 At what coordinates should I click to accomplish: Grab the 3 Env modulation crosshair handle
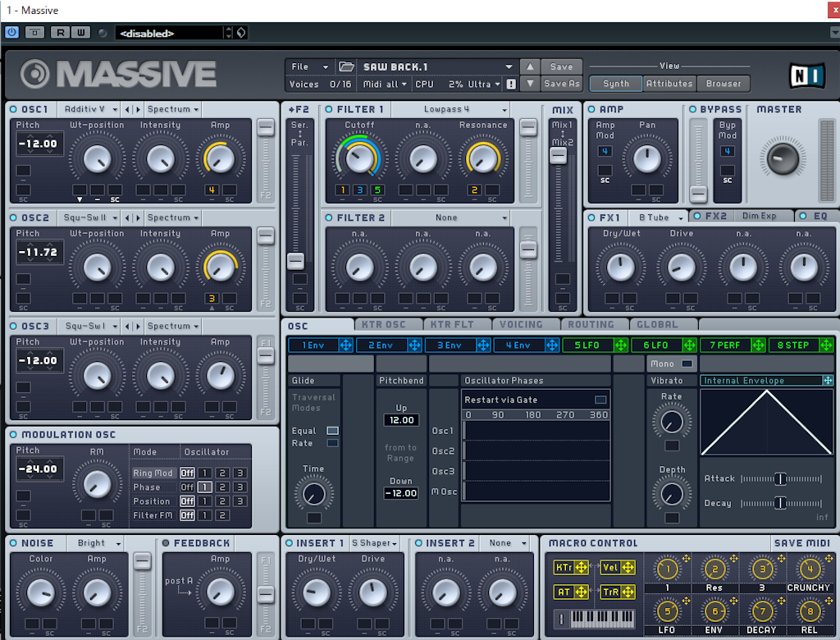pos(483,345)
